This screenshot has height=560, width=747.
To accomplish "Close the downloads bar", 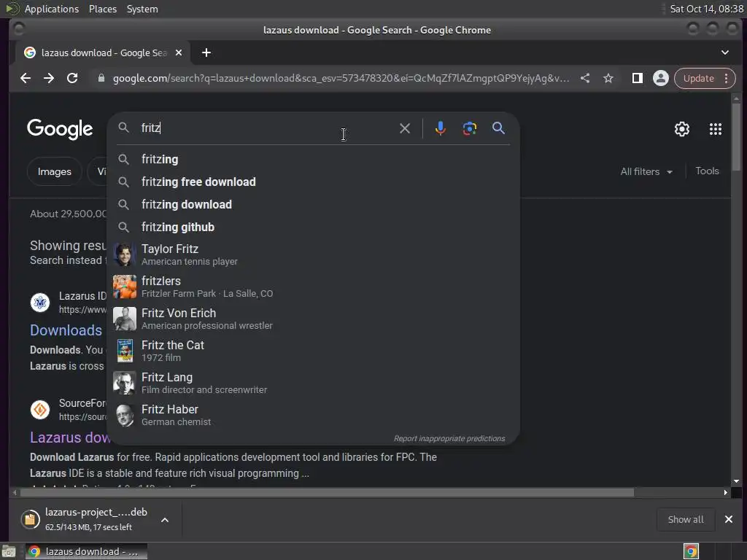I will (729, 519).
